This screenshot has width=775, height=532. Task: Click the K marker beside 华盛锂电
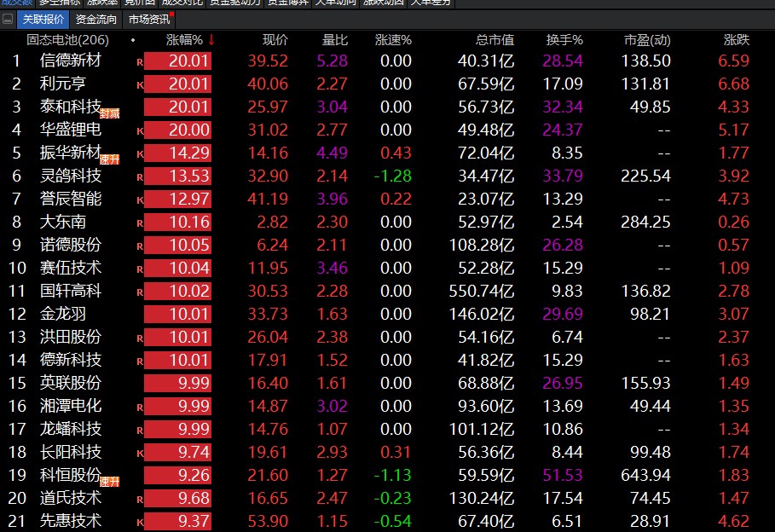click(140, 131)
